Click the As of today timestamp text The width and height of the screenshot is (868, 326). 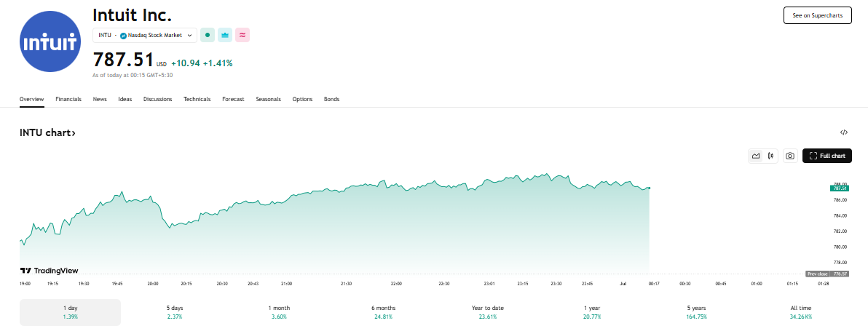pos(133,75)
